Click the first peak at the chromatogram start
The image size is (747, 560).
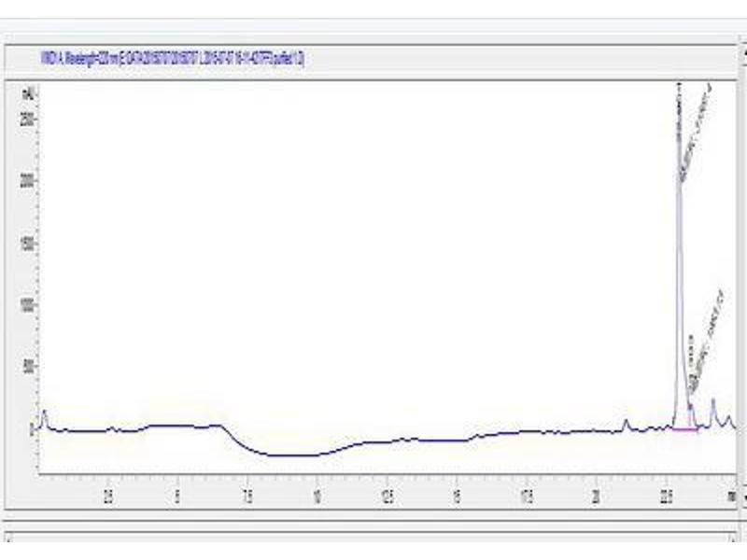(x=43, y=411)
